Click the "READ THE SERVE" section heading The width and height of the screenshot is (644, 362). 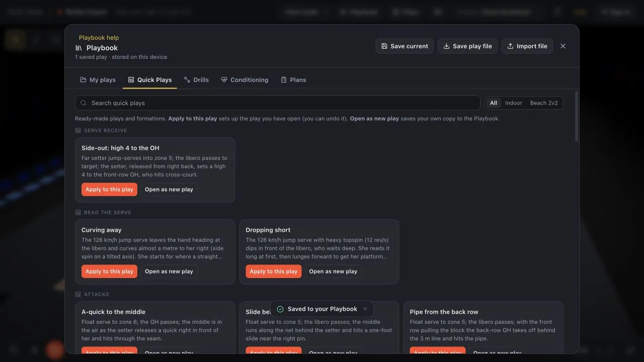[x=107, y=213]
